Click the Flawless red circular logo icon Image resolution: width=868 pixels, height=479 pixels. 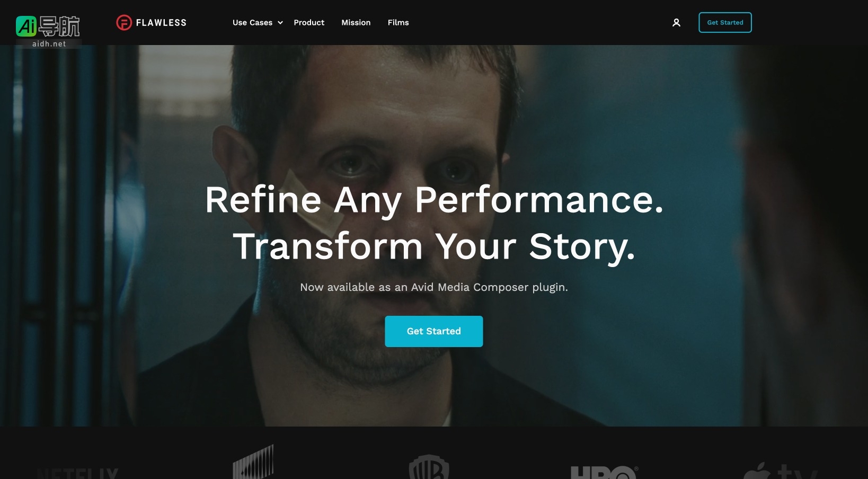pyautogui.click(x=124, y=23)
